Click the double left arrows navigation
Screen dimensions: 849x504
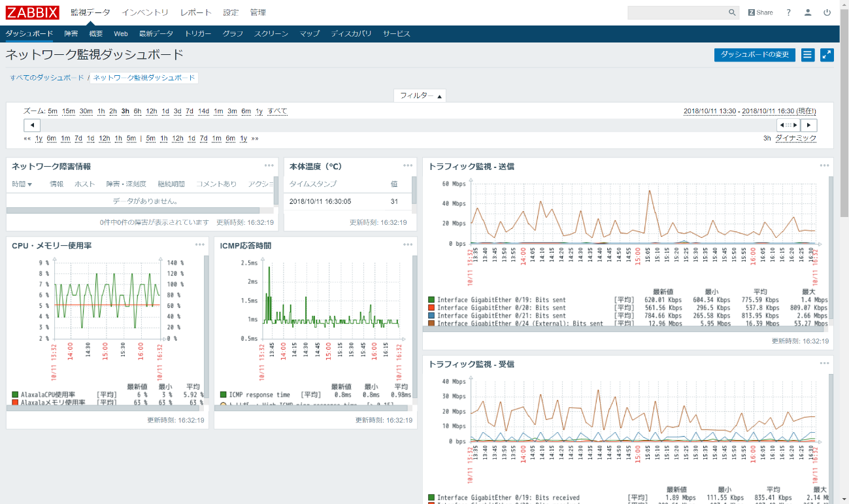tap(27, 139)
